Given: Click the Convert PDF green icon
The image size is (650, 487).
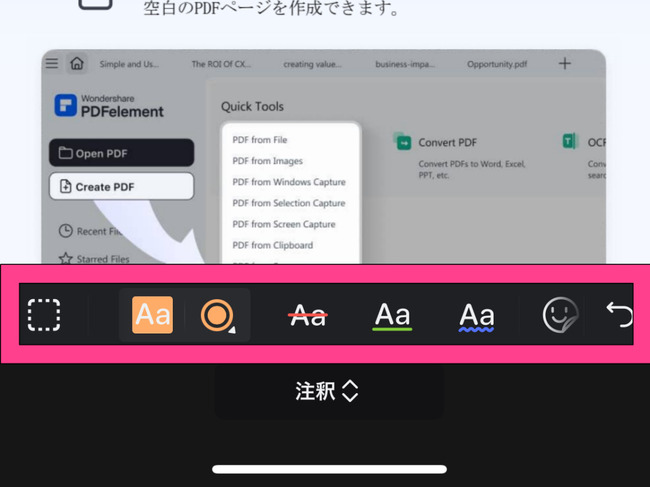Looking at the screenshot, I should coord(403,142).
